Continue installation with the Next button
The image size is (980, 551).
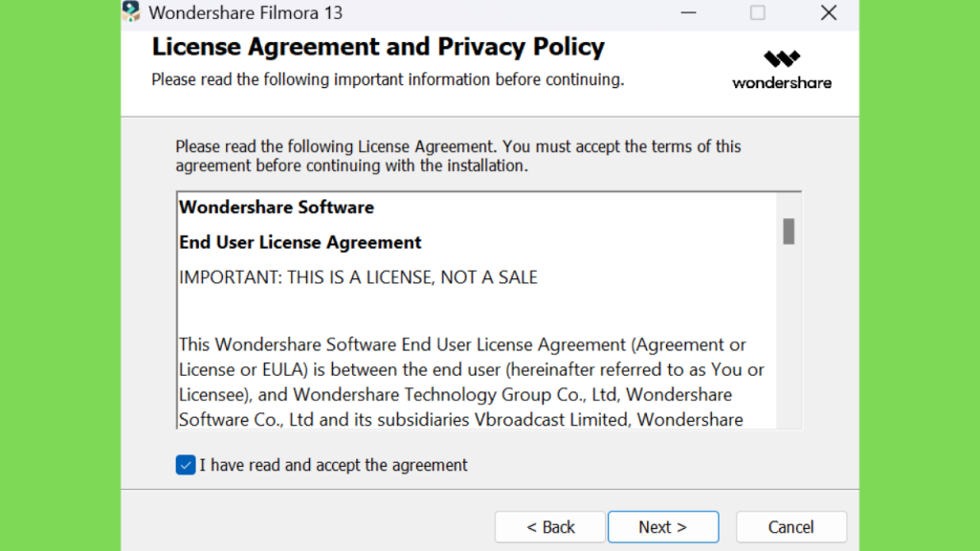(663, 527)
